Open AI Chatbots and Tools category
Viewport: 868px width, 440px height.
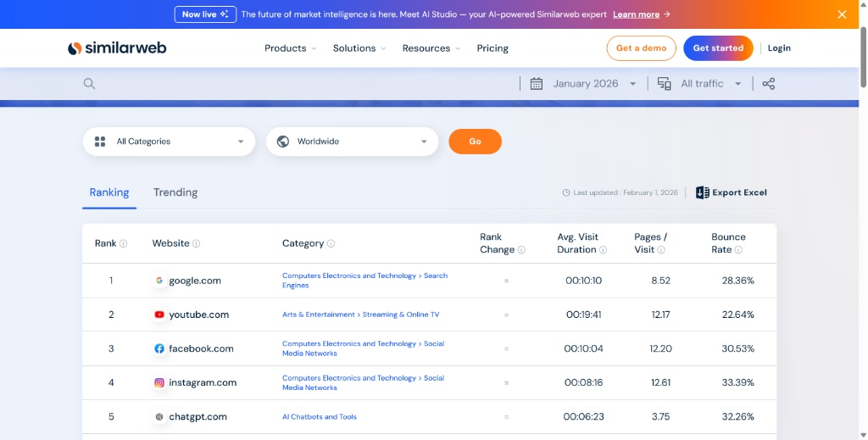pos(320,417)
